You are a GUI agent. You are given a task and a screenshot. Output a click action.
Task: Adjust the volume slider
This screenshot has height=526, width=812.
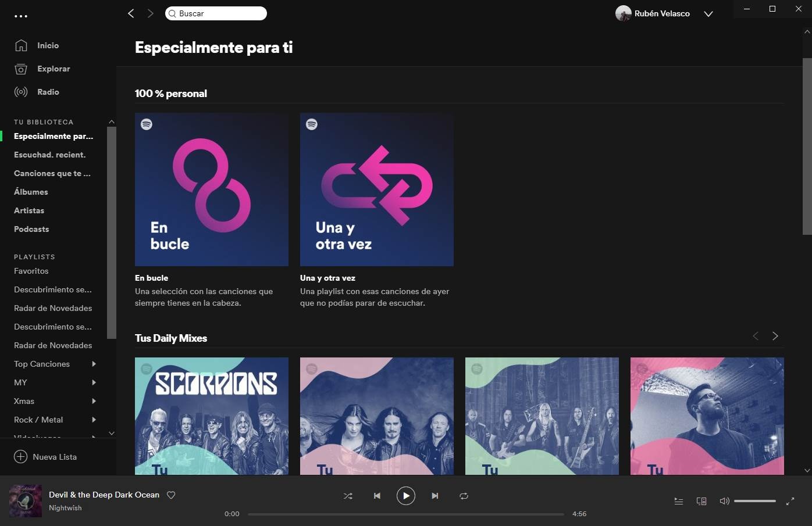tap(755, 501)
